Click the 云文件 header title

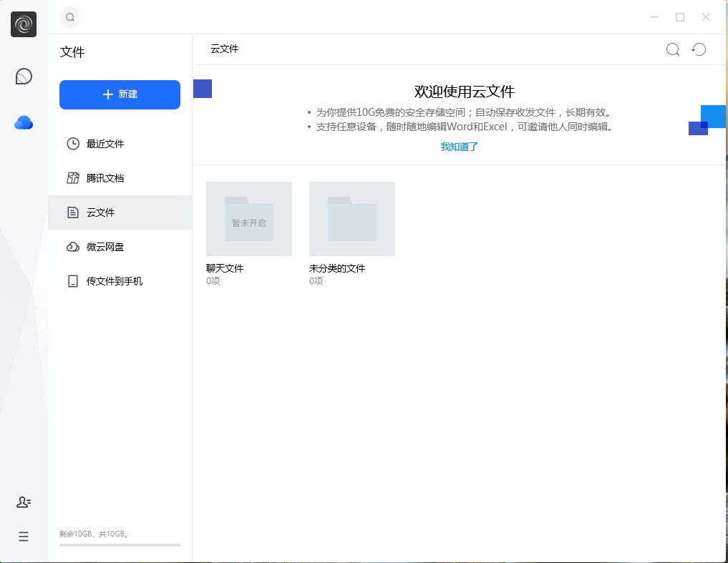225,49
